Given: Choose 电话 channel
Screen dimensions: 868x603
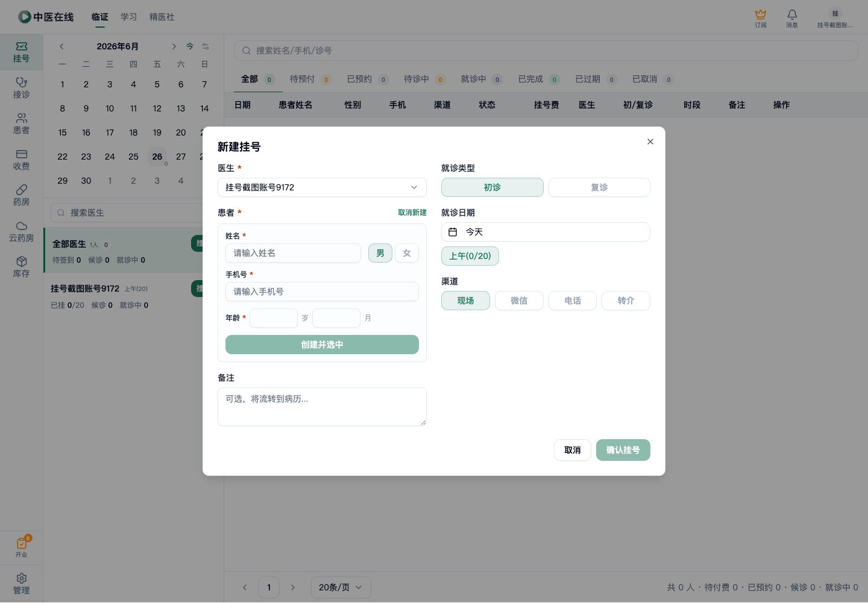Looking at the screenshot, I should 573,301.
